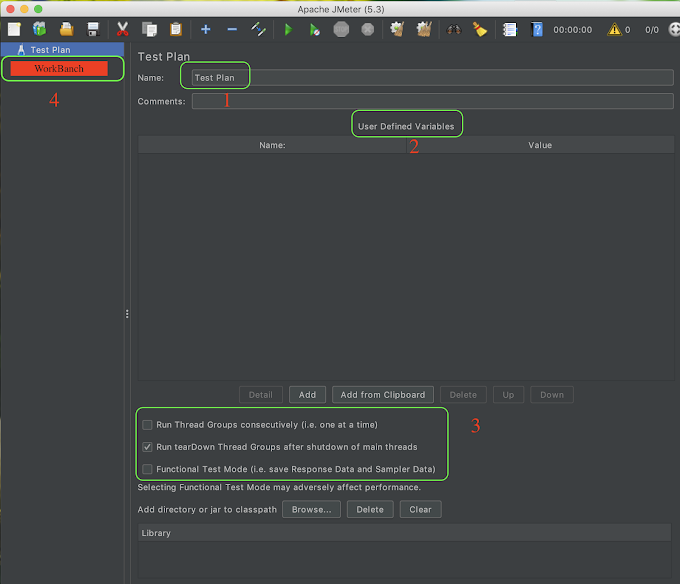Viewport: 680px width, 584px height.
Task: Click the Value column header
Action: click(540, 145)
